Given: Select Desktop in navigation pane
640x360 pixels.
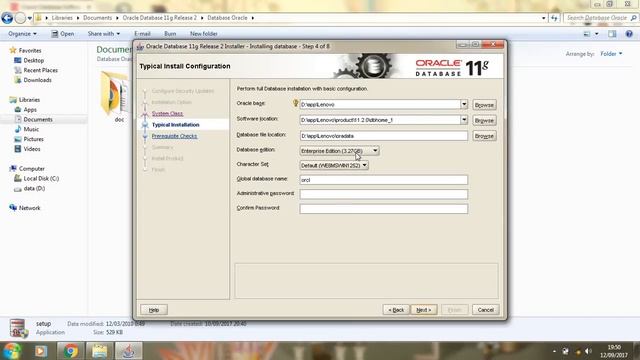Looking at the screenshot, I should click(x=33, y=60).
